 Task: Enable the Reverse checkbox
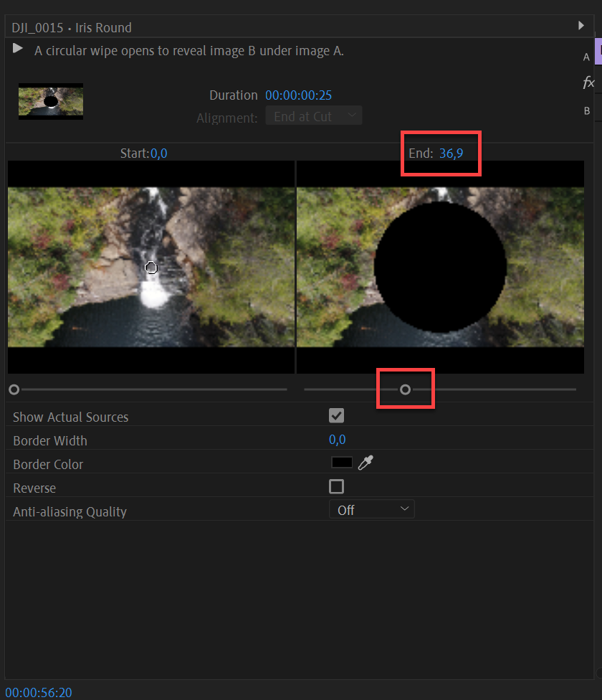click(336, 486)
